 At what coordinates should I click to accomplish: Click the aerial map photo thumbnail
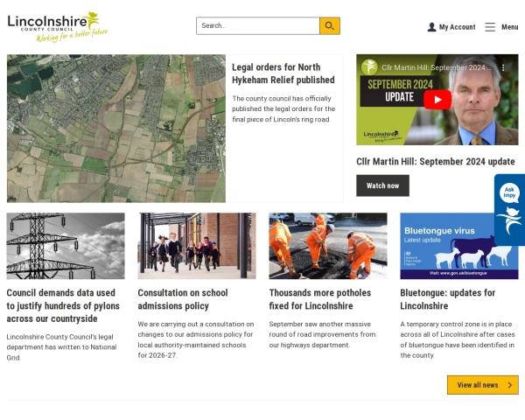[116, 129]
